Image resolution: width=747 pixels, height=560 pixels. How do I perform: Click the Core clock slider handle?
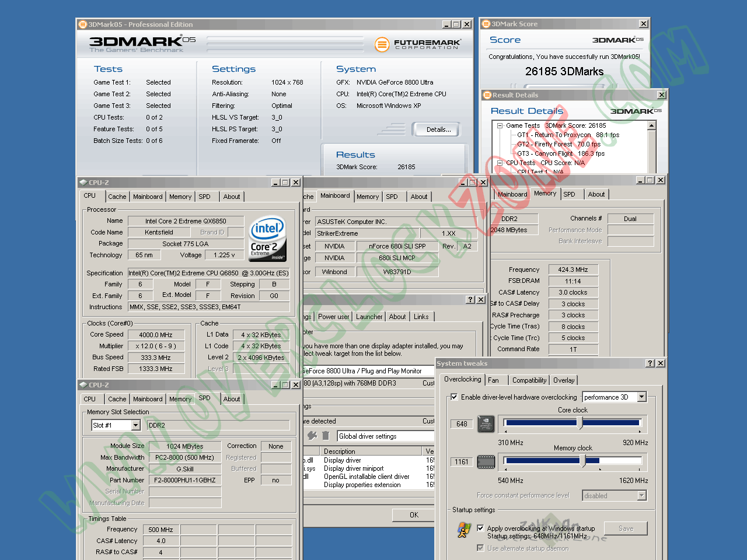(x=580, y=423)
